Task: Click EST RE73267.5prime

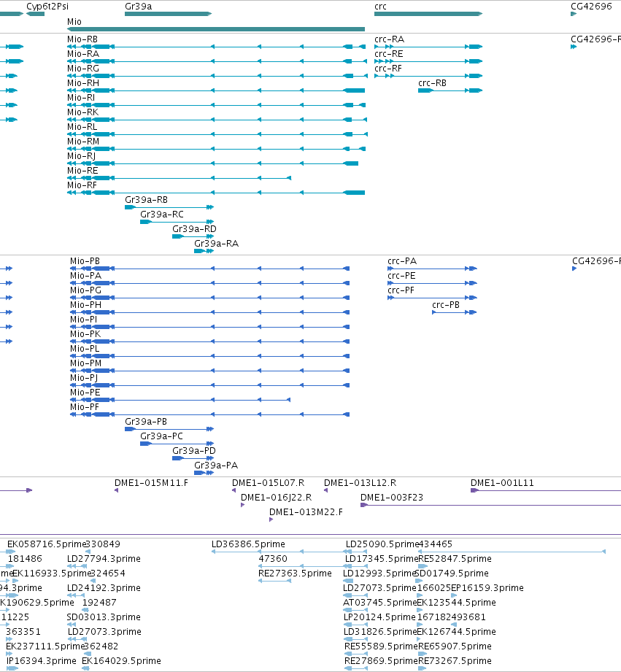Action: pyautogui.click(x=455, y=660)
